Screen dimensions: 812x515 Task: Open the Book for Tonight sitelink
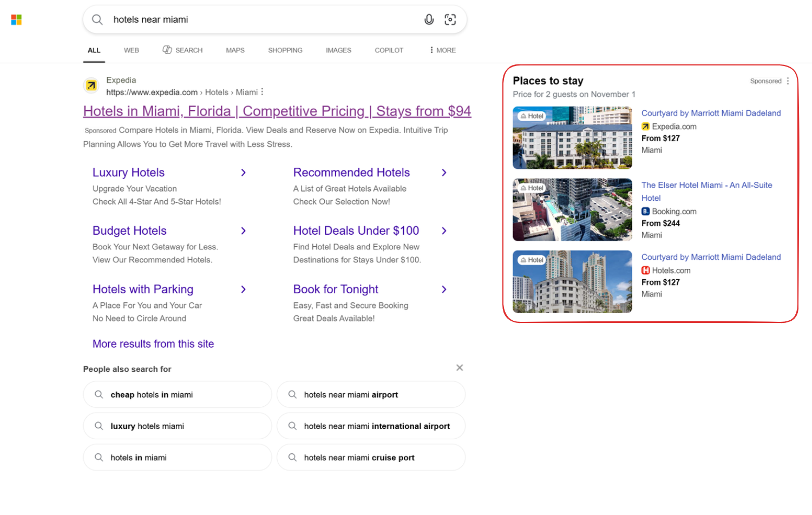point(336,289)
